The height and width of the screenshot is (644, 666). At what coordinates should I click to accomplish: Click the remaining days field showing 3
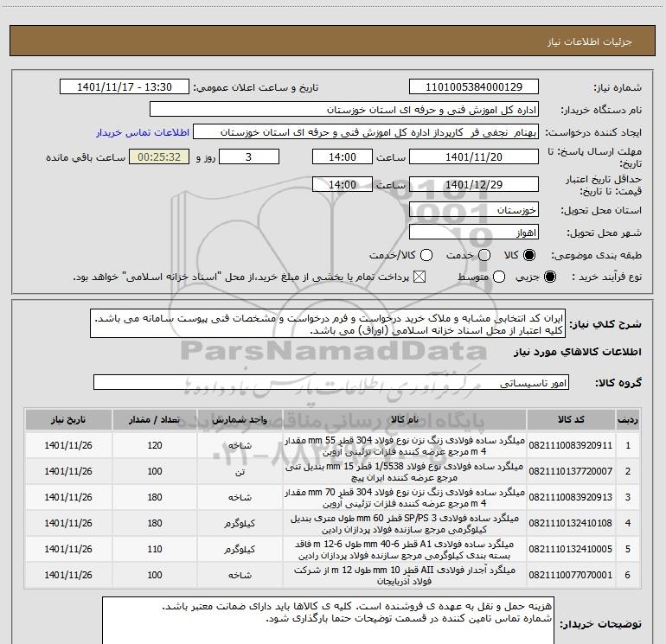pyautogui.click(x=249, y=156)
